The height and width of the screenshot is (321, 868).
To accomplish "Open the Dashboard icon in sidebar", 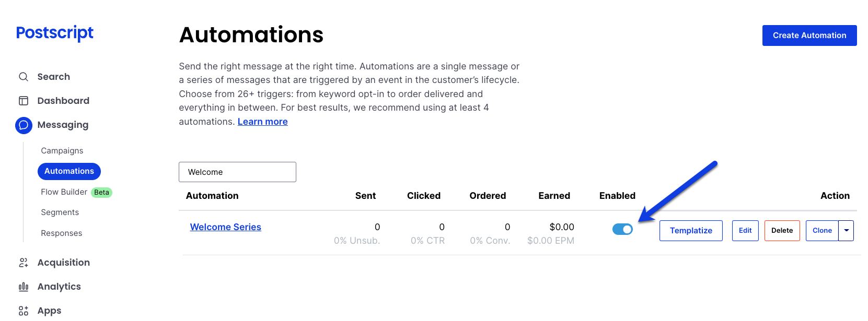I will (x=24, y=101).
